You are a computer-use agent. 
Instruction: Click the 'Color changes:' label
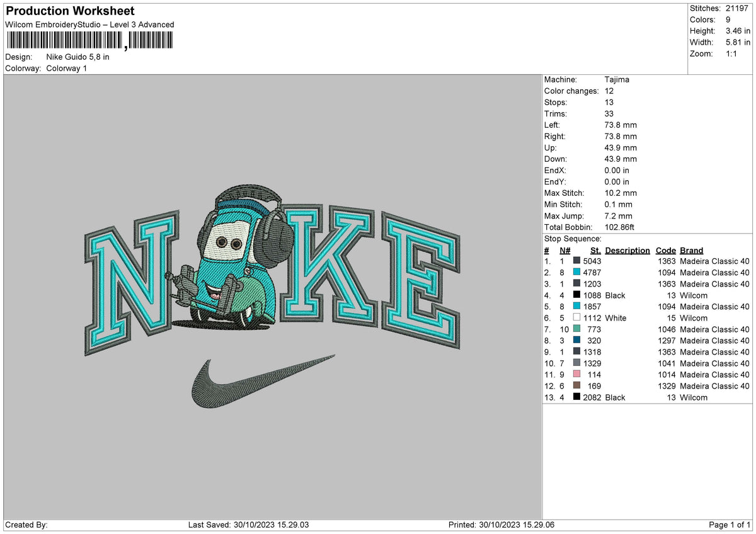571,91
